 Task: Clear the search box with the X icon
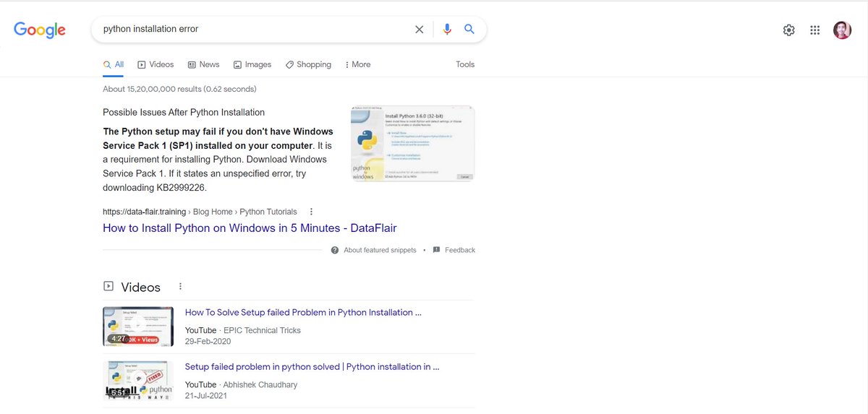[419, 30]
